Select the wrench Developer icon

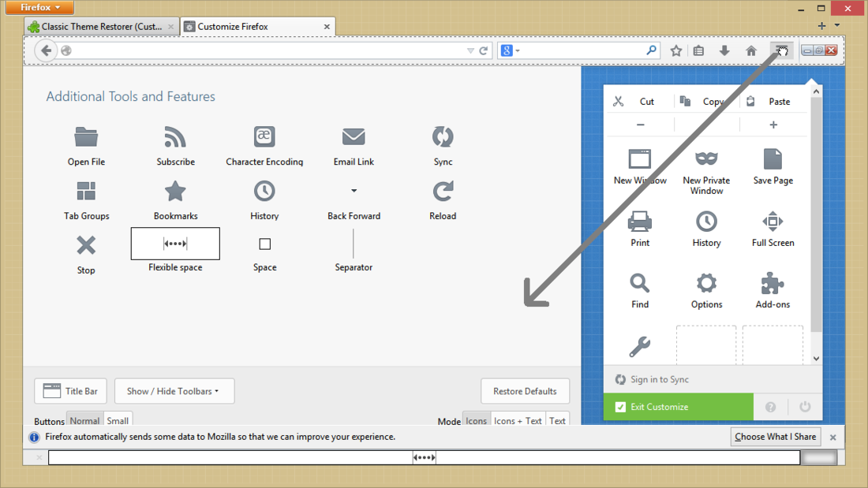click(639, 346)
